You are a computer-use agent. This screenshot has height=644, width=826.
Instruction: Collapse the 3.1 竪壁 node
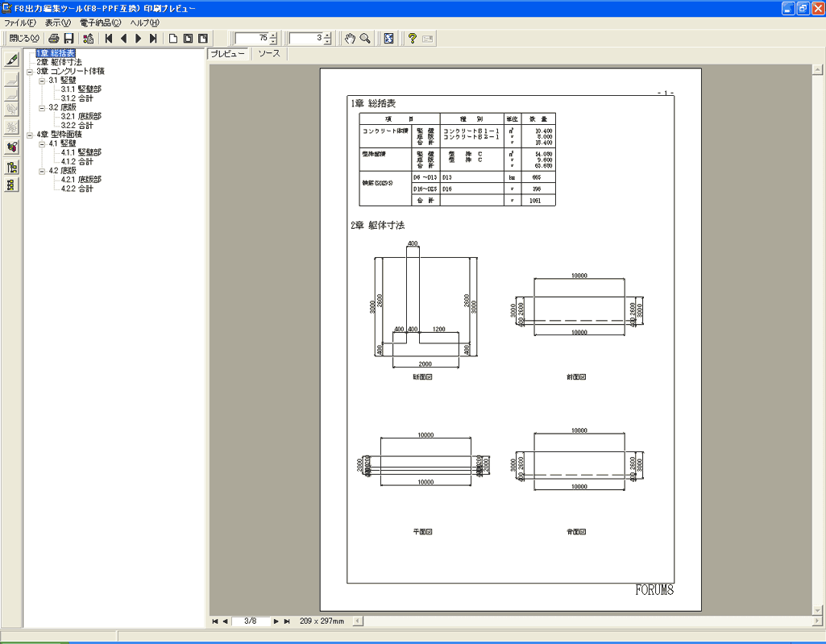pos(42,81)
